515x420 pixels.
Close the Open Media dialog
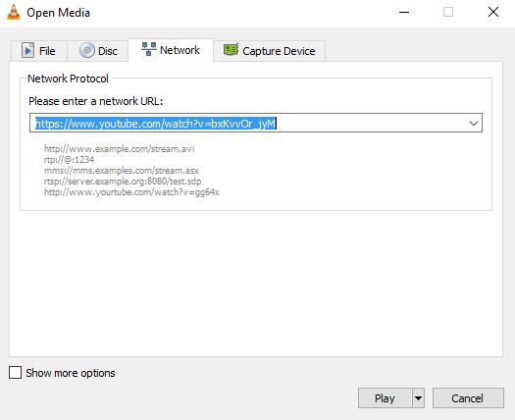pyautogui.click(x=493, y=13)
